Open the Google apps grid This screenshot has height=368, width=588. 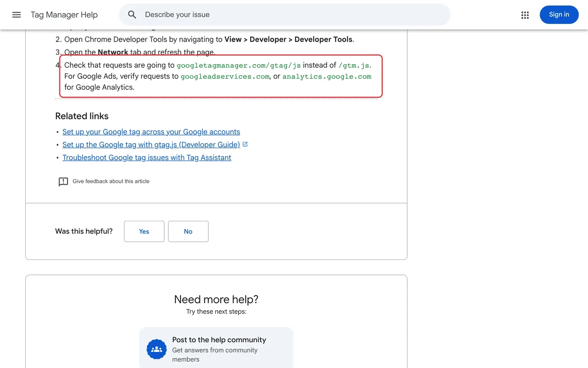pyautogui.click(x=525, y=15)
